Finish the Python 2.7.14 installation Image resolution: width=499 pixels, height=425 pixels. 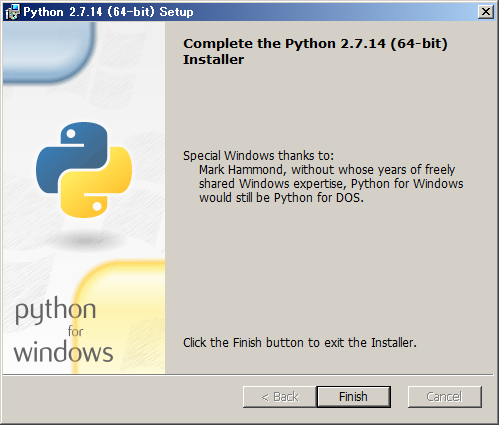tap(353, 397)
